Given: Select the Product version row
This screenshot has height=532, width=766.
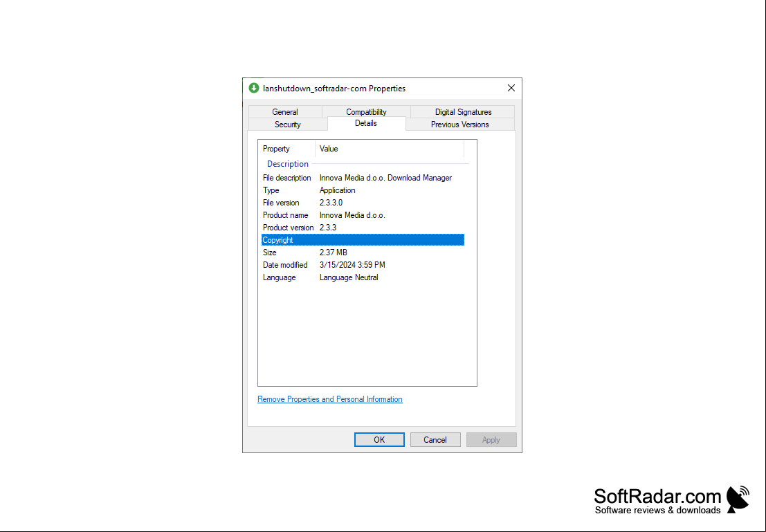Looking at the screenshot, I should [x=363, y=228].
